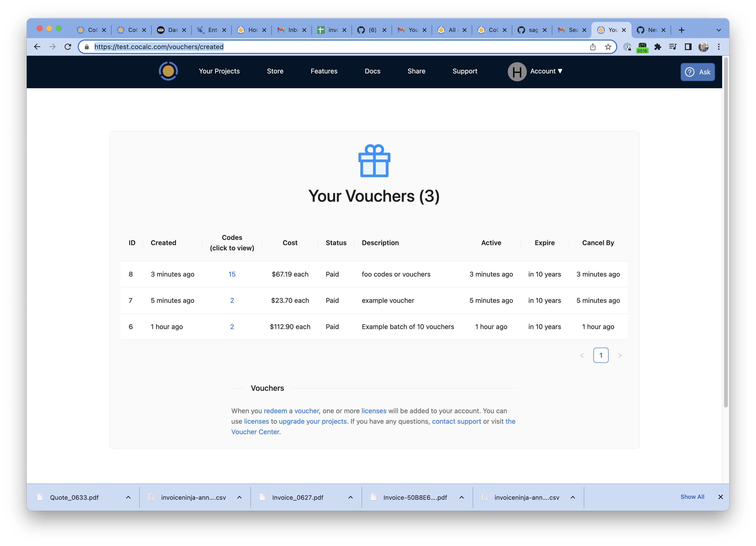Click the Ask help button
This screenshot has height=546, width=756.
coord(697,72)
